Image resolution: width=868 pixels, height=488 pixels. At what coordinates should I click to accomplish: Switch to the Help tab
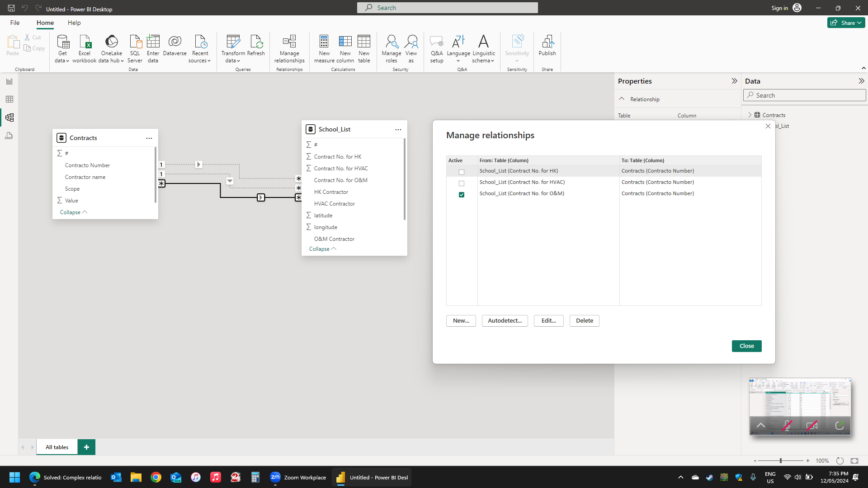[x=74, y=23]
